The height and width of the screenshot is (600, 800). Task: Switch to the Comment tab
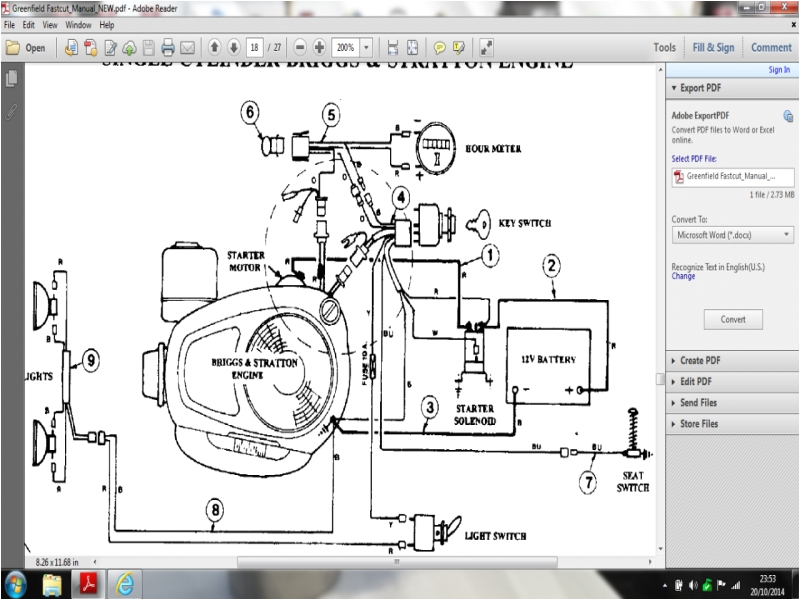tap(771, 47)
